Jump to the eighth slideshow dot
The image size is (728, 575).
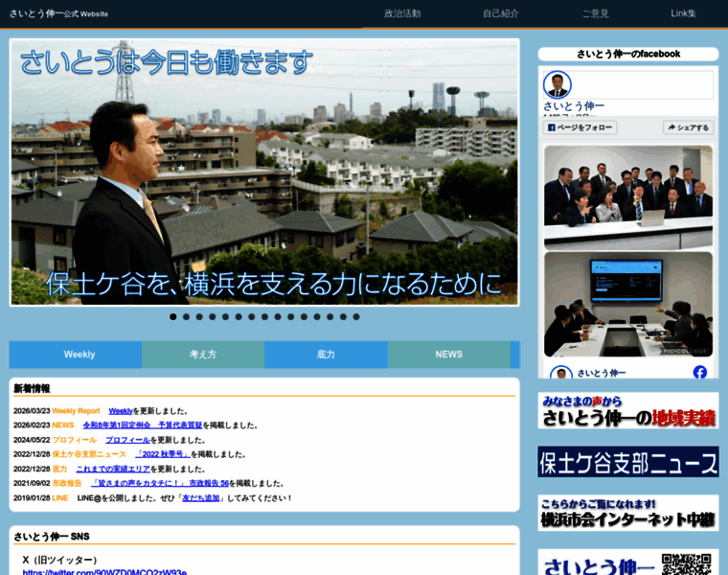264,316
